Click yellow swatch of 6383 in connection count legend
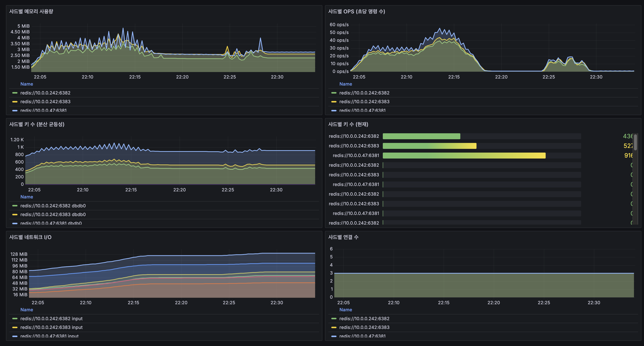Image resolution: width=644 pixels, height=346 pixels. click(x=334, y=327)
